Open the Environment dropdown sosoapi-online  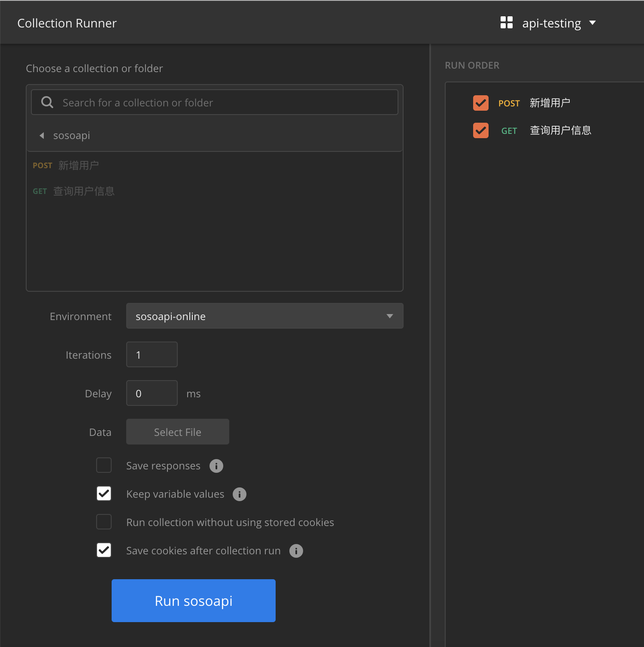coord(265,316)
